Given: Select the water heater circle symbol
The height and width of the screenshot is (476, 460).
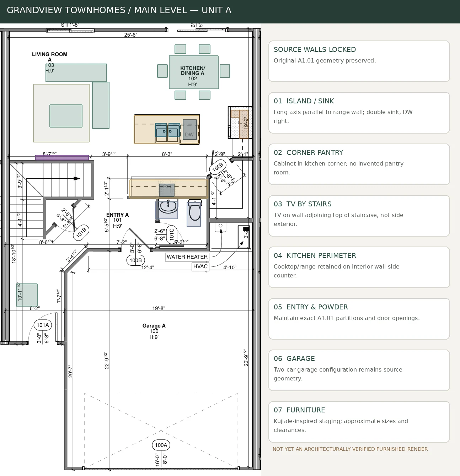Looking at the screenshot, I should [220, 226].
